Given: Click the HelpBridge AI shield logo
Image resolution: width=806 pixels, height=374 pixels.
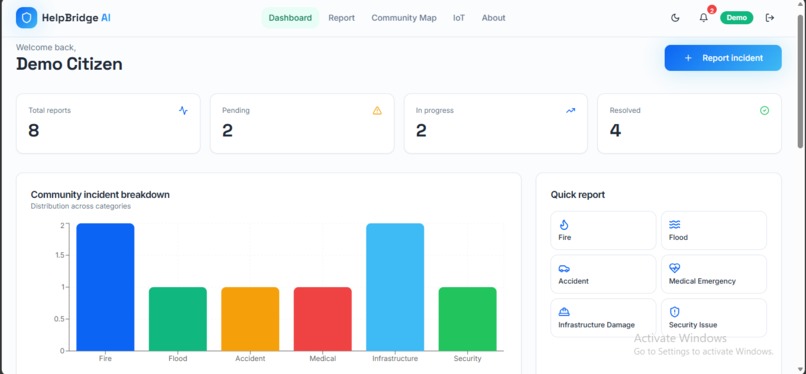Looking at the screenshot, I should point(26,17).
